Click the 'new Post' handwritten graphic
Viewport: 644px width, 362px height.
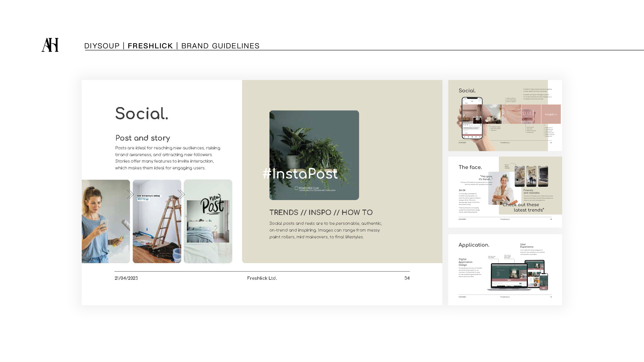coord(212,205)
